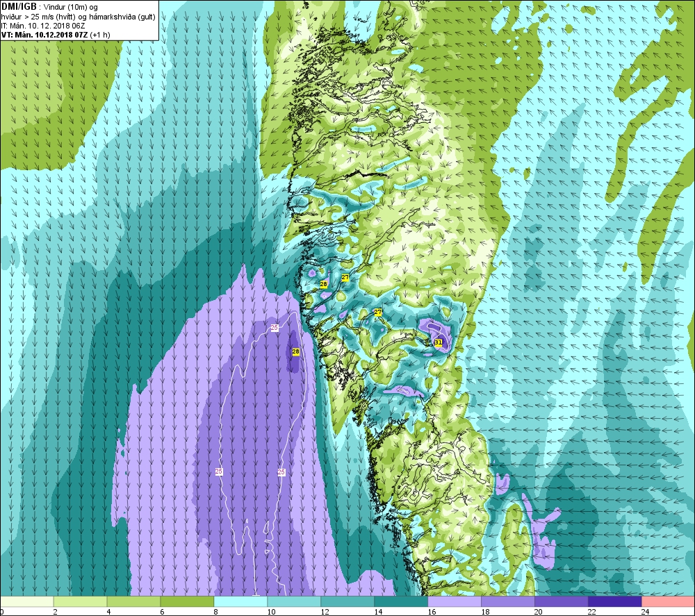Select the 'hviður > 25 m/s (hvítt)' header line

point(39,17)
